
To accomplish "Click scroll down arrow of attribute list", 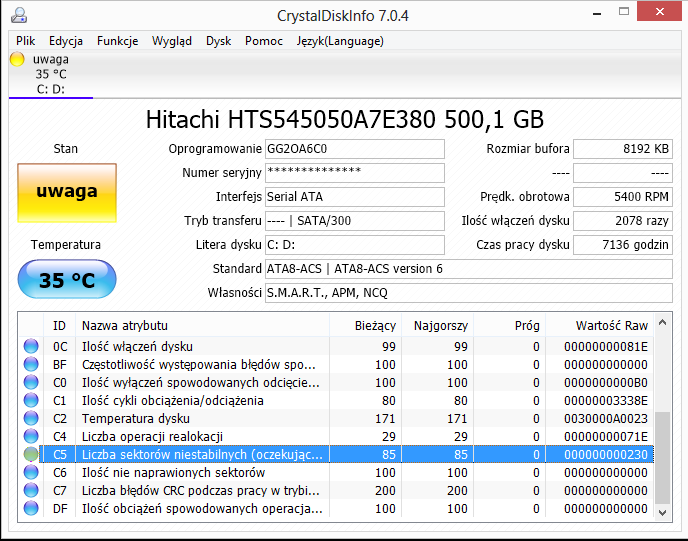I will [x=663, y=512].
